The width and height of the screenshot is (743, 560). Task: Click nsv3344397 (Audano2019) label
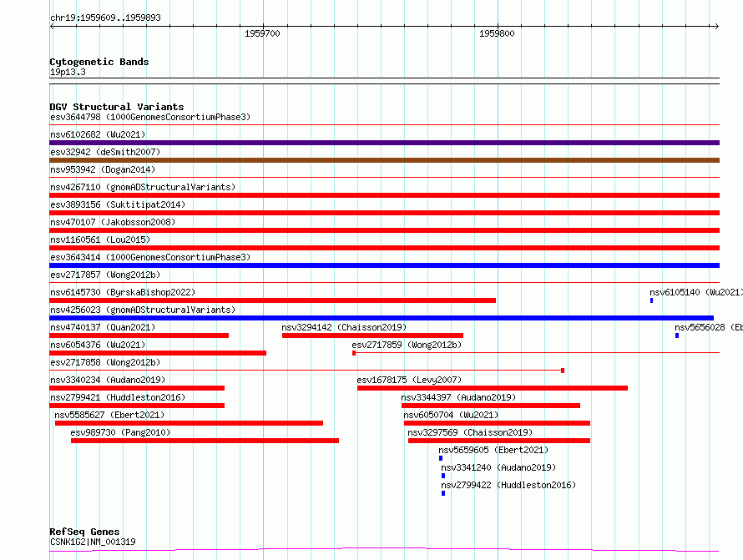tap(458, 397)
